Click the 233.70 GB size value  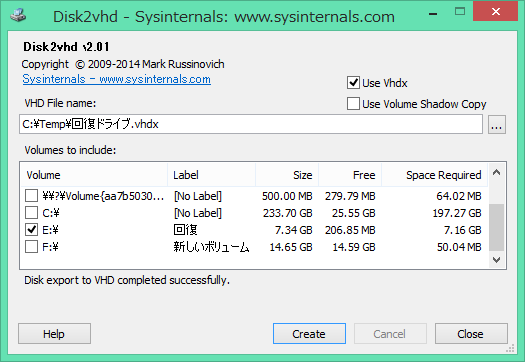[x=288, y=213]
